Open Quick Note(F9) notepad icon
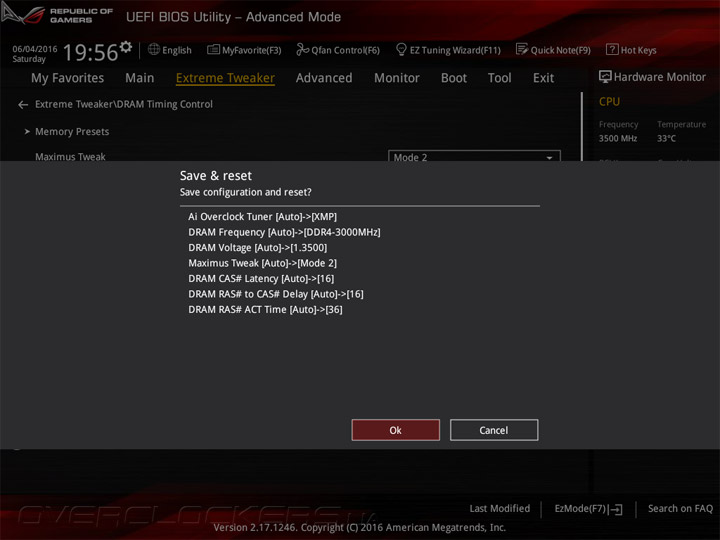Viewport: 720px width, 540px height. [522, 49]
